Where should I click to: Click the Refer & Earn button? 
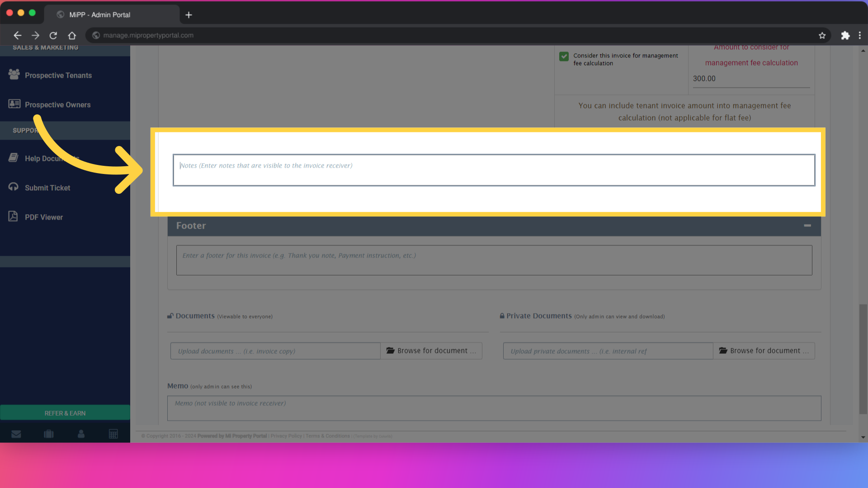(x=65, y=413)
